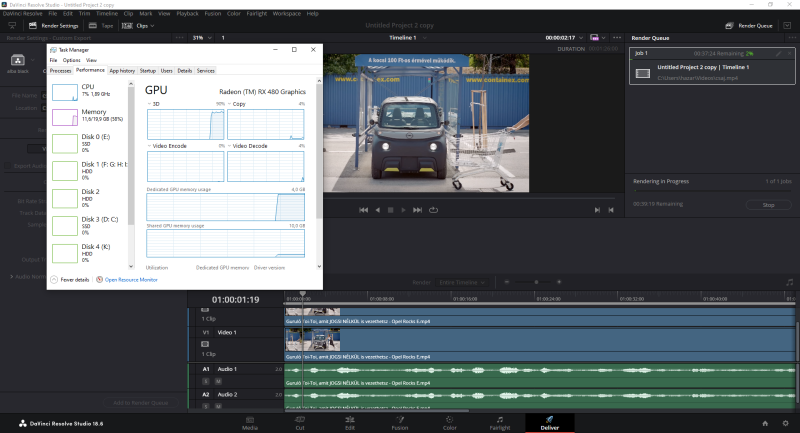Solo the Audio 2 track
This screenshot has height=433, width=800.
pyautogui.click(x=206, y=406)
